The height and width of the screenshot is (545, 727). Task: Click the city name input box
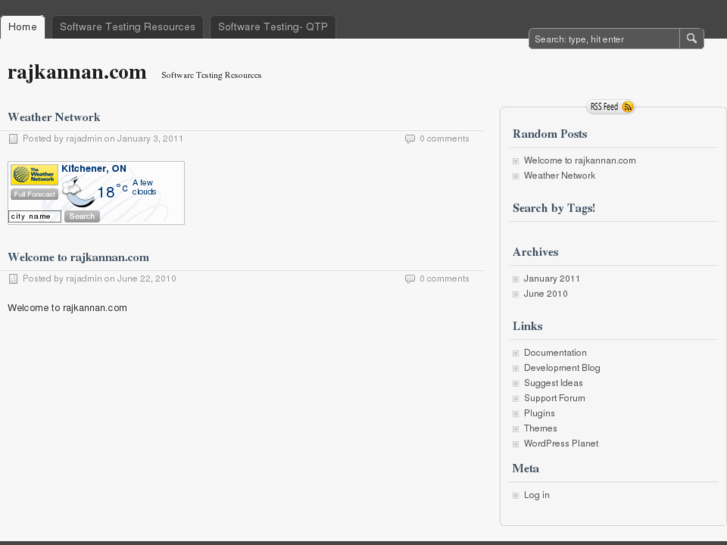35,216
